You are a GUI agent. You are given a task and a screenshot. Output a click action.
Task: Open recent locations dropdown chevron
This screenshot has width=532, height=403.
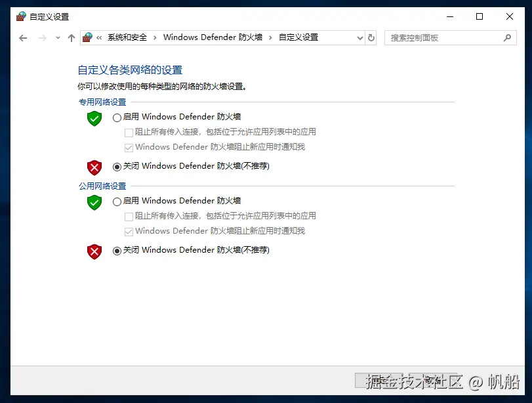[x=58, y=38]
